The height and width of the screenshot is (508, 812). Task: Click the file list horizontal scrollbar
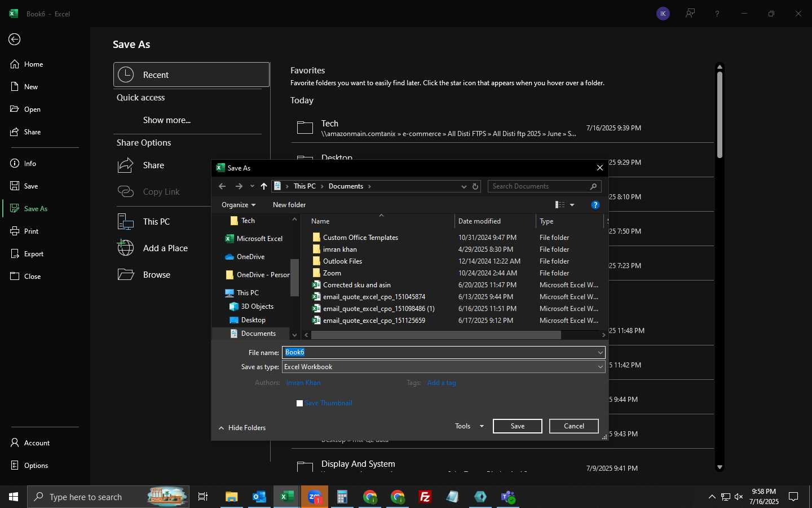[x=436, y=335]
